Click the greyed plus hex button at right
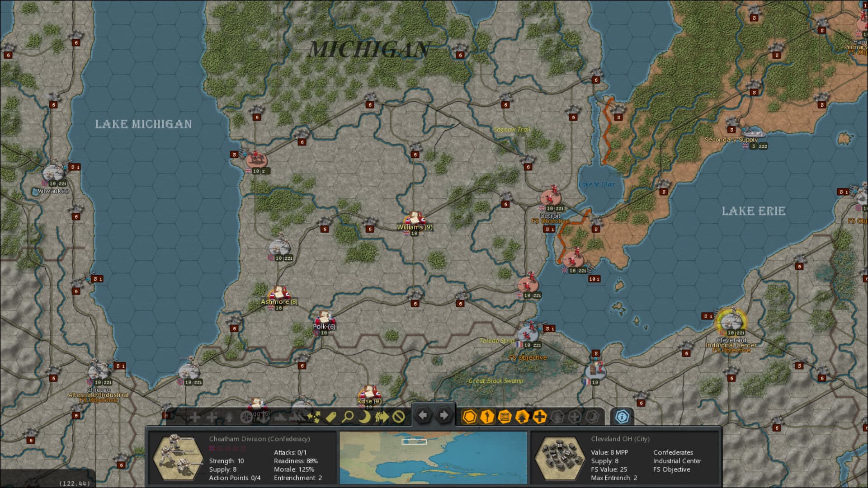 coord(575,416)
